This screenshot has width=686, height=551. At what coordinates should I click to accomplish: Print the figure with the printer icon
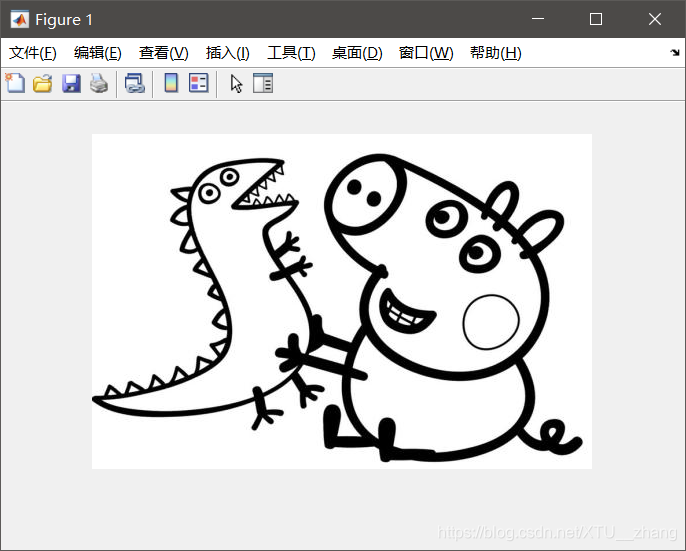pos(99,83)
